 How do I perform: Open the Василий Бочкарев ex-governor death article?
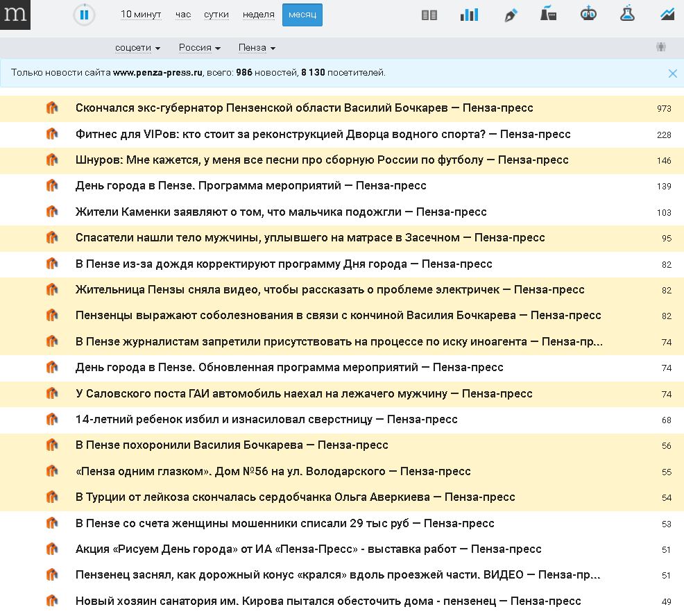coord(304,108)
